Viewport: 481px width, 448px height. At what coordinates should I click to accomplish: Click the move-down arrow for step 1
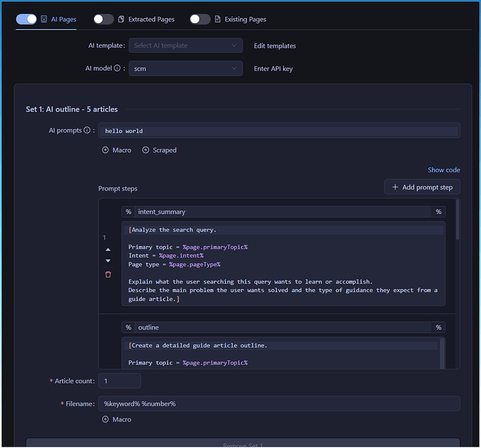point(108,261)
